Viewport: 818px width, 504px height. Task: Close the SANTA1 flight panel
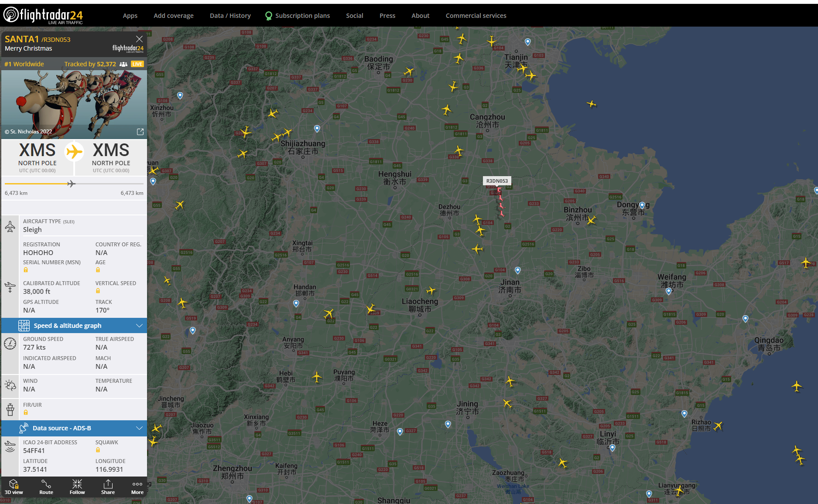pyautogui.click(x=140, y=39)
